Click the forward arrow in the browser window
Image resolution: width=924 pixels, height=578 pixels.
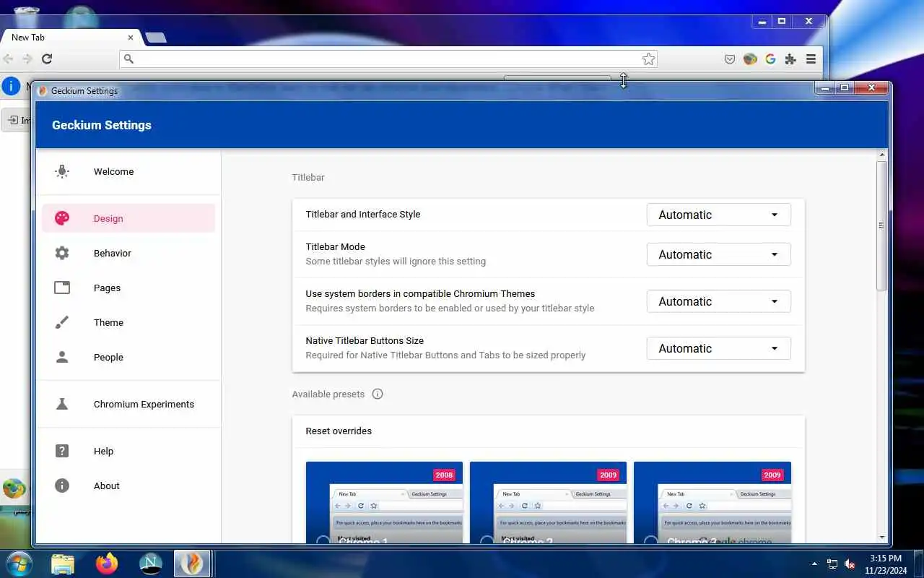tap(27, 59)
